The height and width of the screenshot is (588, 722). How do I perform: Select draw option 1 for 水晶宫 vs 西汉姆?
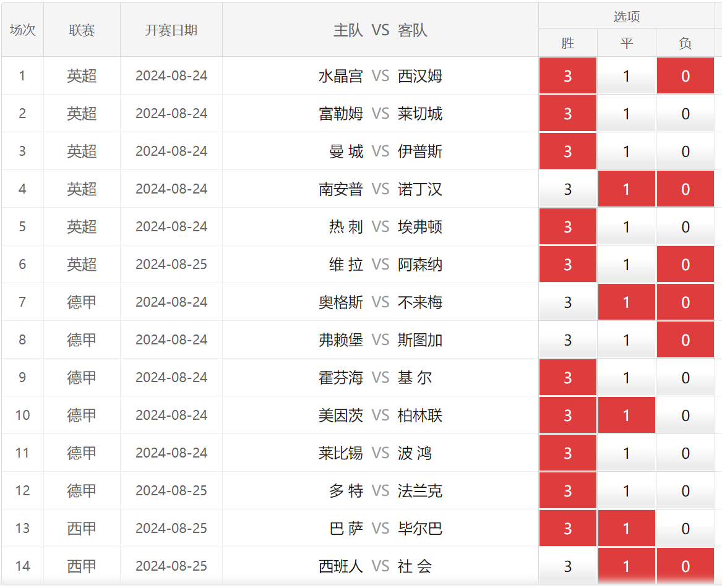(626, 75)
